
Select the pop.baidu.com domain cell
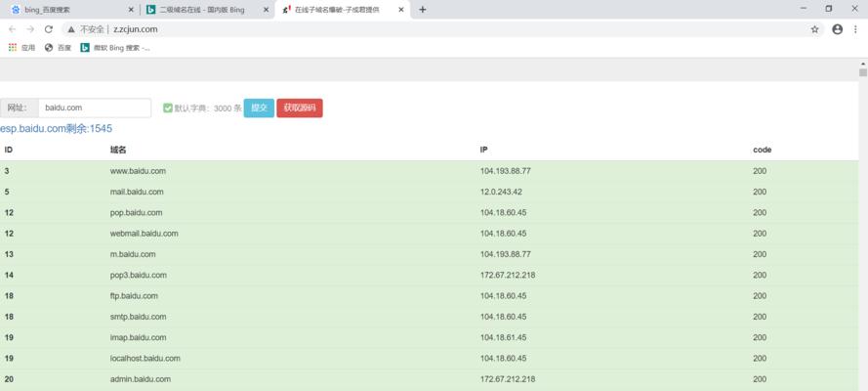click(136, 213)
